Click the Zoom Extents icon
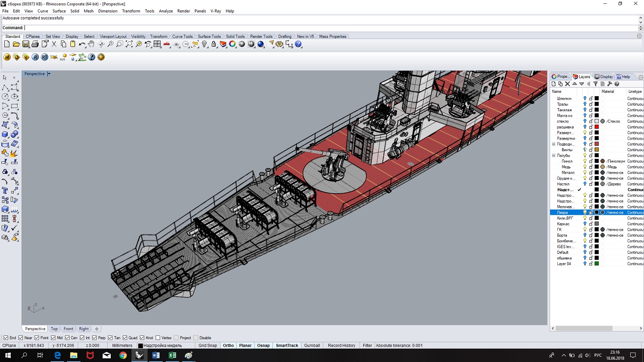Screen dimensions: 644x362 pyautogui.click(x=129, y=44)
